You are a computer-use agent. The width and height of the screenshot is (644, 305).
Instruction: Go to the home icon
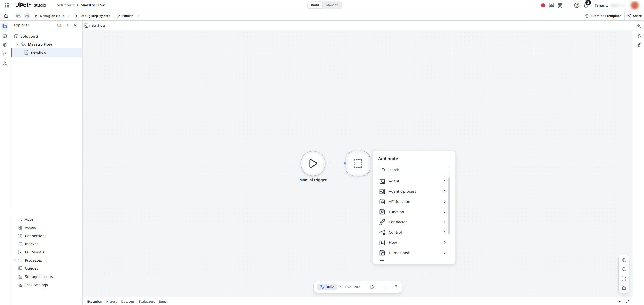click(x=6, y=16)
